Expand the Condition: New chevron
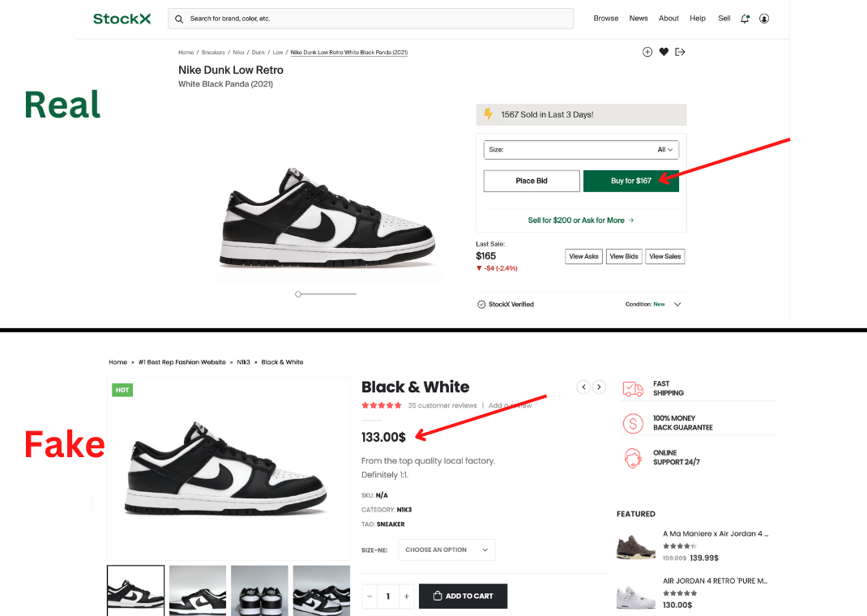Image resolution: width=867 pixels, height=616 pixels. coord(677,305)
